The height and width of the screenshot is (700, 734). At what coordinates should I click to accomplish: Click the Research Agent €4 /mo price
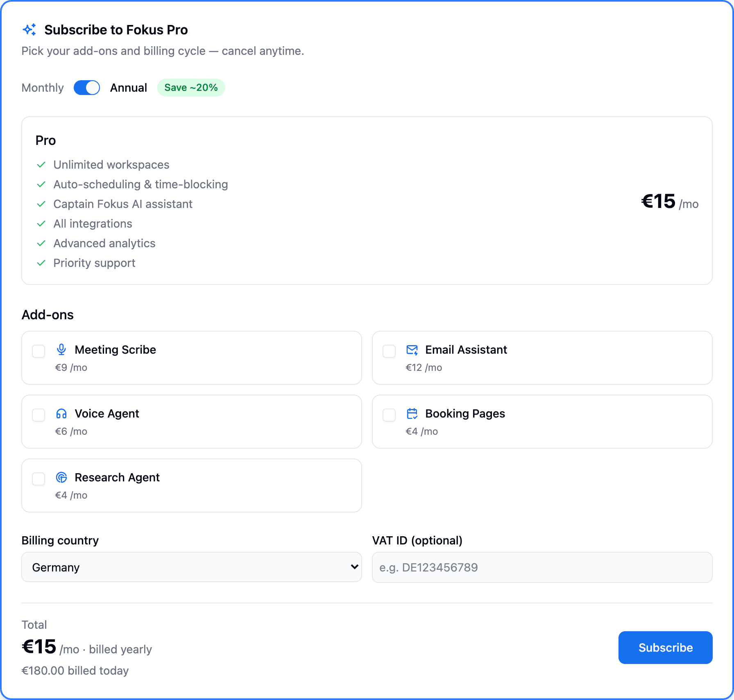(71, 495)
